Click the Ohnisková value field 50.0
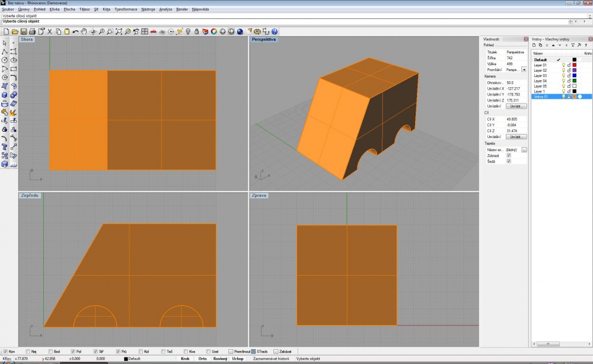This screenshot has height=364, width=593. point(516,83)
